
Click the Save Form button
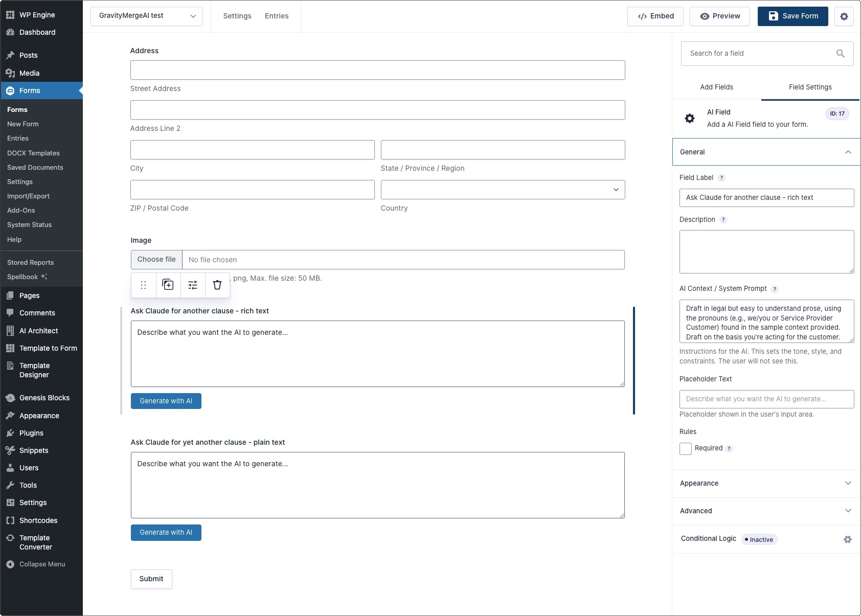(x=792, y=16)
